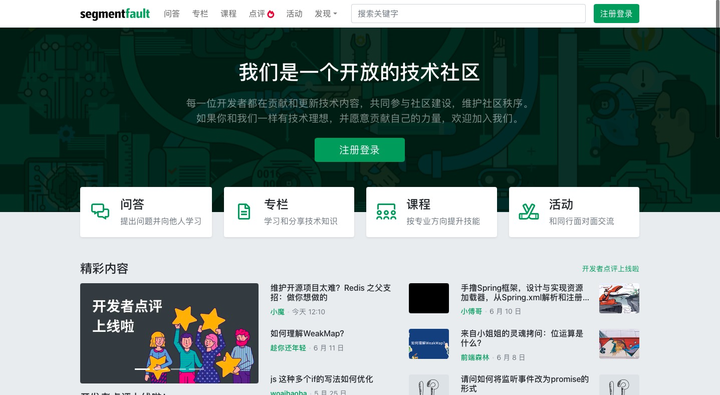Click 学习和分享技术知识 subtitle
Viewport: 720px width, 395px height.
(301, 221)
